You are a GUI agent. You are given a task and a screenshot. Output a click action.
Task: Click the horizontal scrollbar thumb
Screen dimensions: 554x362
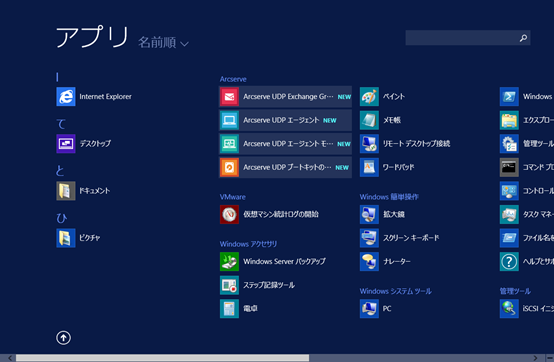click(x=163, y=358)
